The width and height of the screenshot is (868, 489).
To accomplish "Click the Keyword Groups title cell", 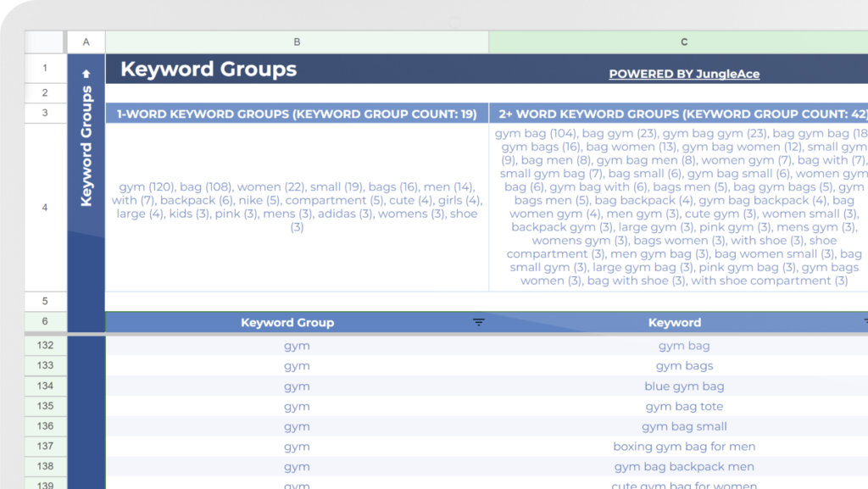I will pyautogui.click(x=209, y=69).
